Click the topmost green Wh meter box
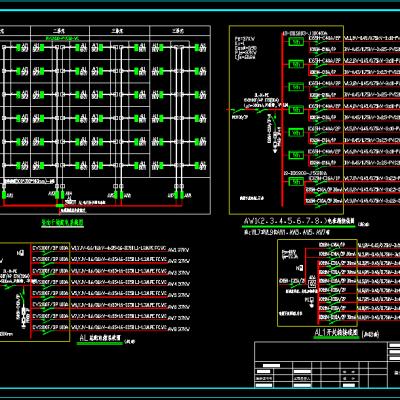400x400 pixels. [x=296, y=42]
